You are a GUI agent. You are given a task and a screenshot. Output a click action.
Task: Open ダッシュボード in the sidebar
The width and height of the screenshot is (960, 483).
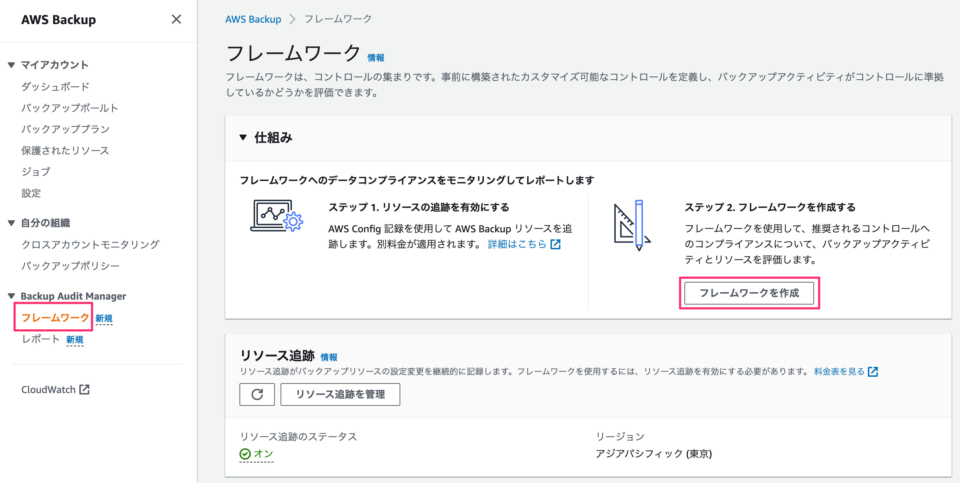pyautogui.click(x=55, y=86)
